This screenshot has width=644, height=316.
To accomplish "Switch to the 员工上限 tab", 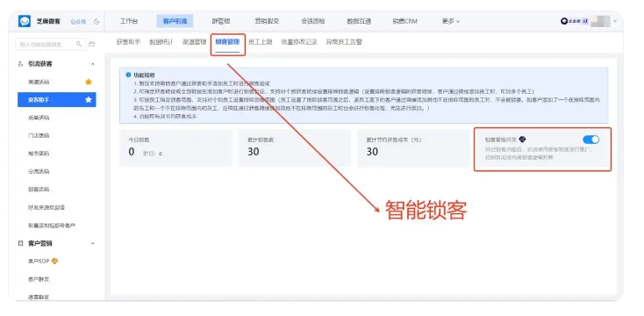I will 260,42.
